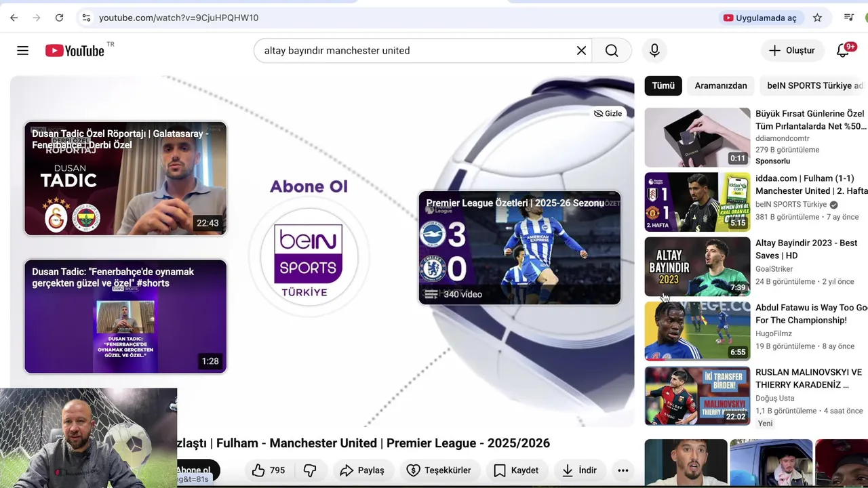Open 'Abdul Fatawu is Way Too Good' title

click(811, 314)
